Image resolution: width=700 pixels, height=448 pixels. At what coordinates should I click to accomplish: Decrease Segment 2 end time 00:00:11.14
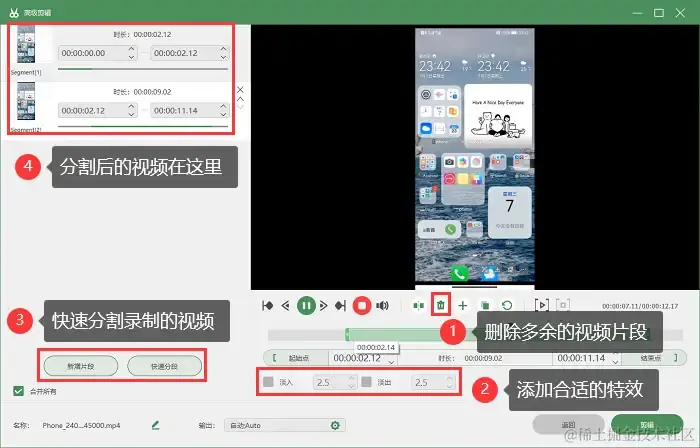223,115
